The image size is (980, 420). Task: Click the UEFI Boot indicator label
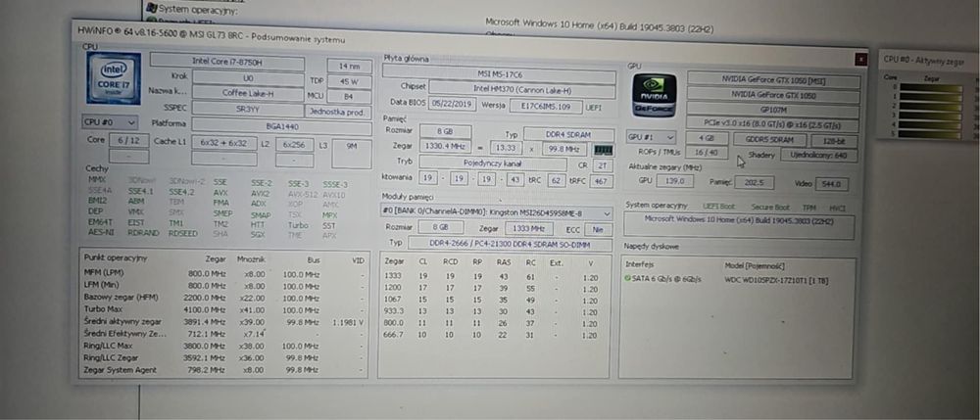718,206
